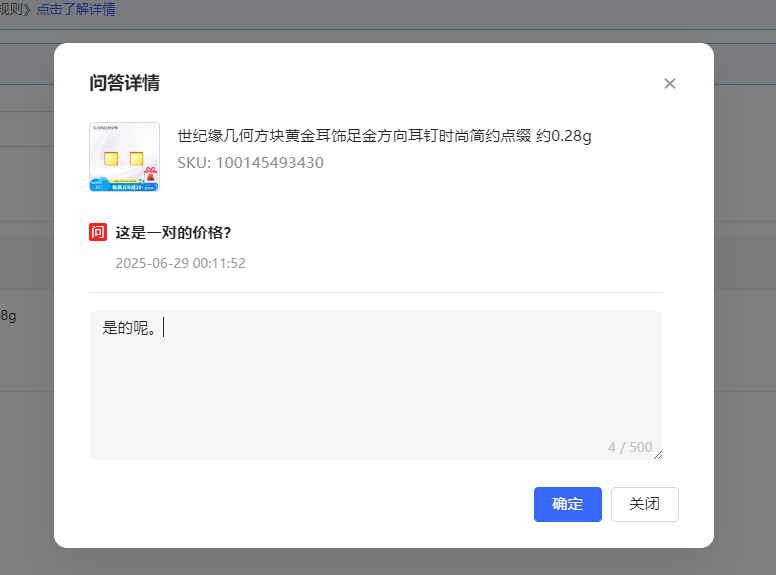Place cursor on typed reply 是的呢。
776x575 pixels.
click(x=129, y=328)
